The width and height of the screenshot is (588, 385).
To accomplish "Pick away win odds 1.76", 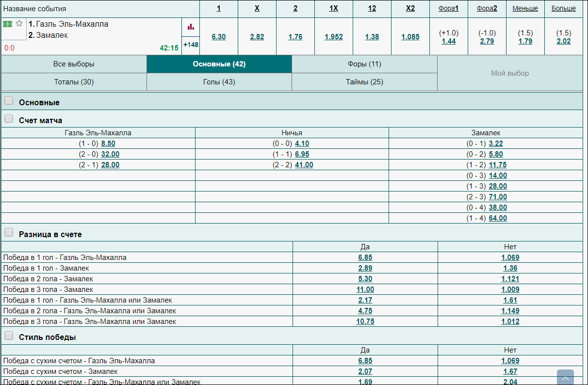I will point(295,37).
